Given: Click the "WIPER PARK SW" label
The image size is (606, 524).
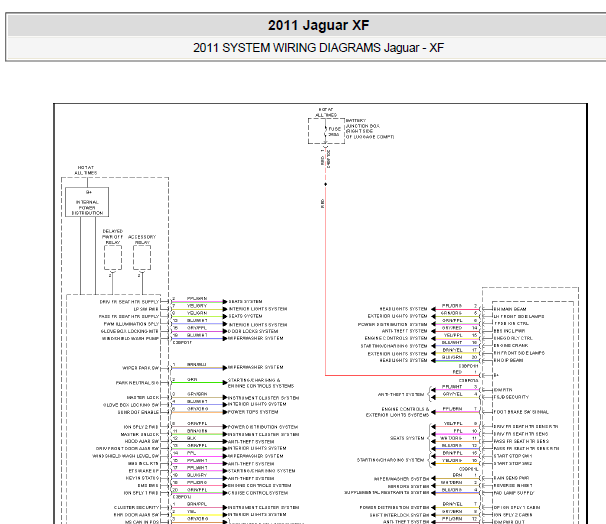Looking at the screenshot, I should (x=140, y=368).
